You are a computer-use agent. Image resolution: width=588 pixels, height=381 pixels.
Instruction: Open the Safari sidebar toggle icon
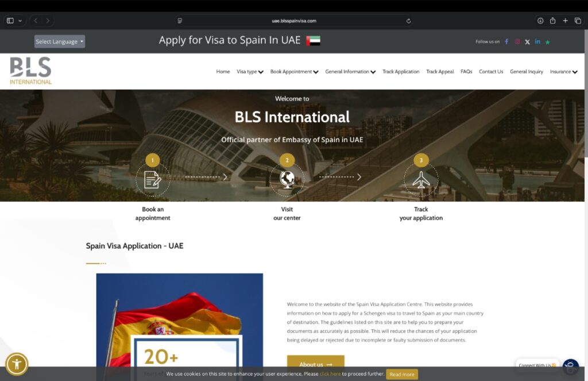pyautogui.click(x=10, y=21)
